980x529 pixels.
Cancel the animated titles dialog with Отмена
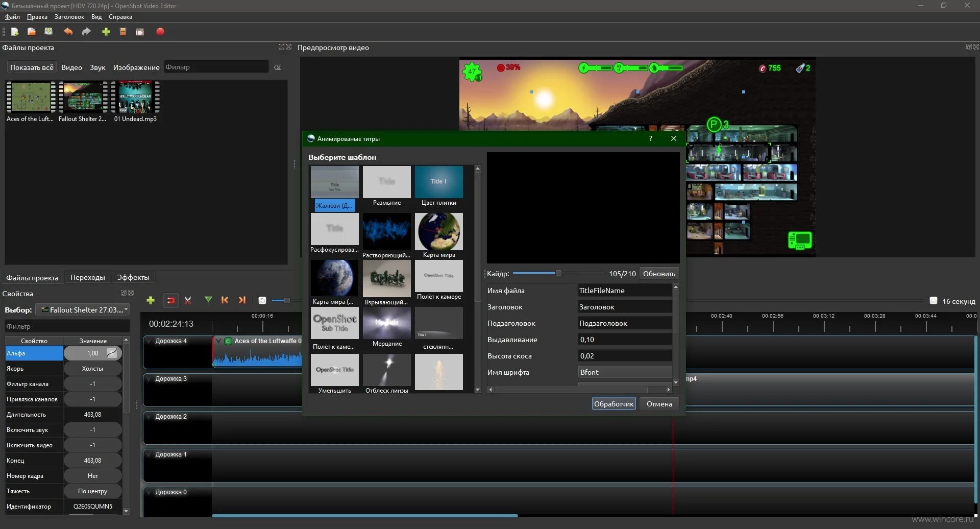click(658, 403)
